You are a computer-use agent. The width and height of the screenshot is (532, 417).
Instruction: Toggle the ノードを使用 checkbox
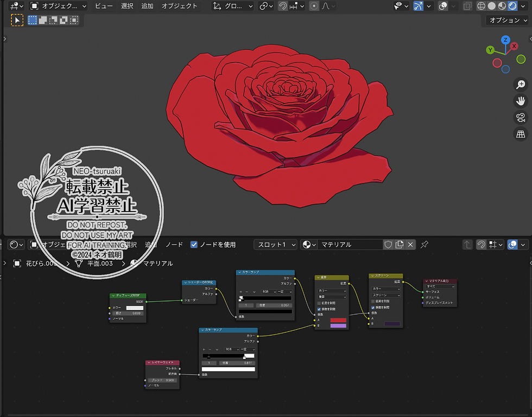click(194, 245)
